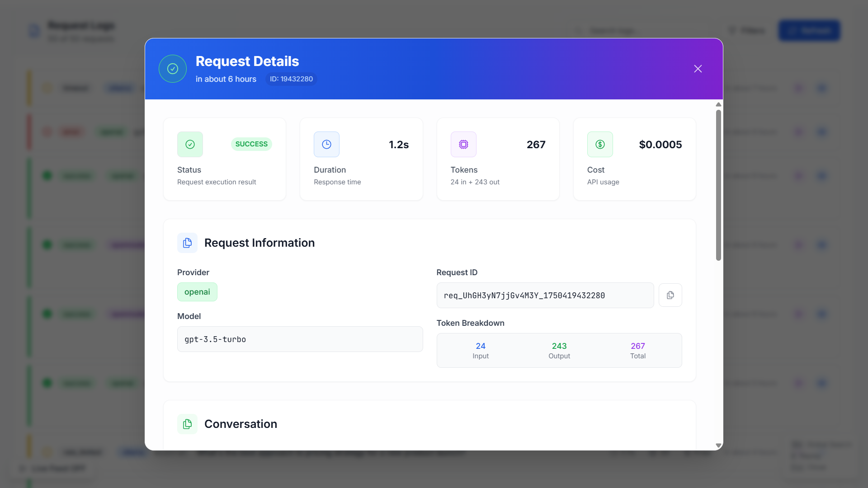Click the dialog scrollbar thumb
The height and width of the screenshot is (488, 868).
tap(718, 185)
